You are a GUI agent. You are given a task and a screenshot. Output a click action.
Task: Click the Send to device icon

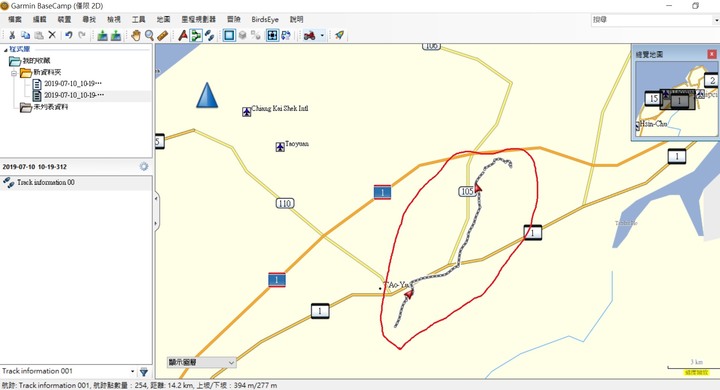coord(102,35)
